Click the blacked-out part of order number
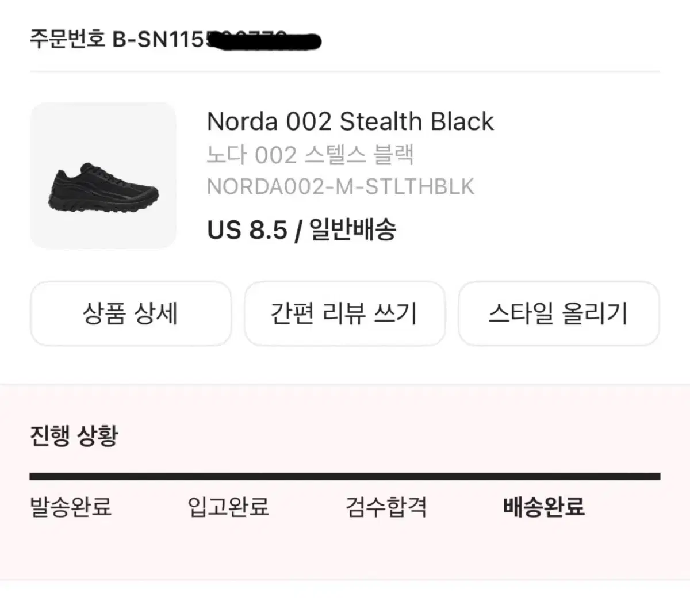The image size is (690, 616). click(x=264, y=40)
